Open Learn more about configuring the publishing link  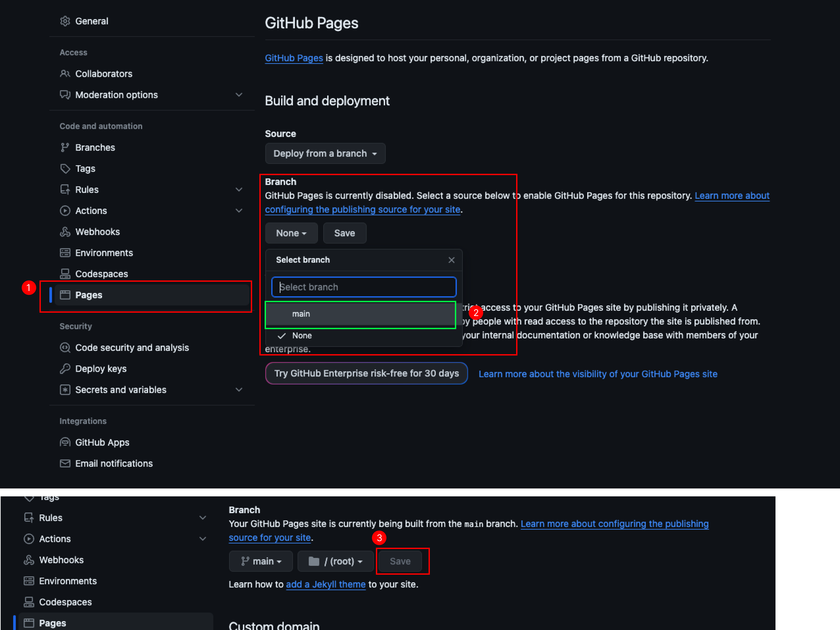[614, 524]
